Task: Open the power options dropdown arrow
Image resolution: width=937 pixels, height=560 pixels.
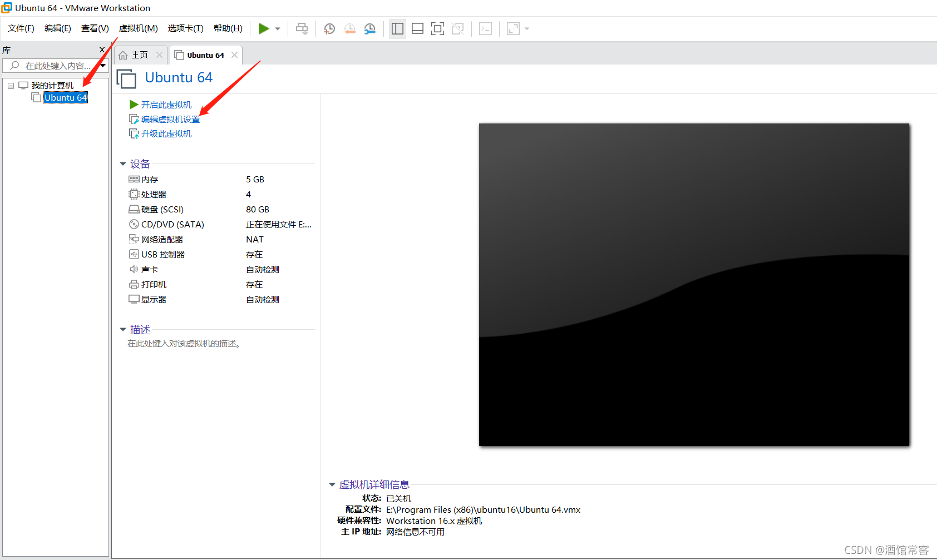Action: 278,29
